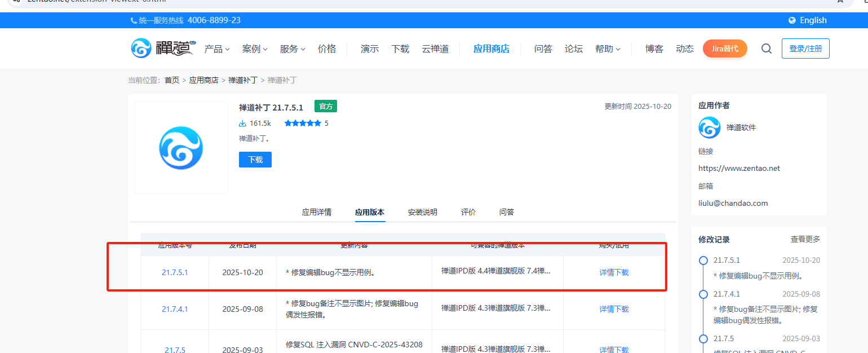This screenshot has height=353, width=868.
Task: Click the green 官方 badge
Action: (325, 106)
